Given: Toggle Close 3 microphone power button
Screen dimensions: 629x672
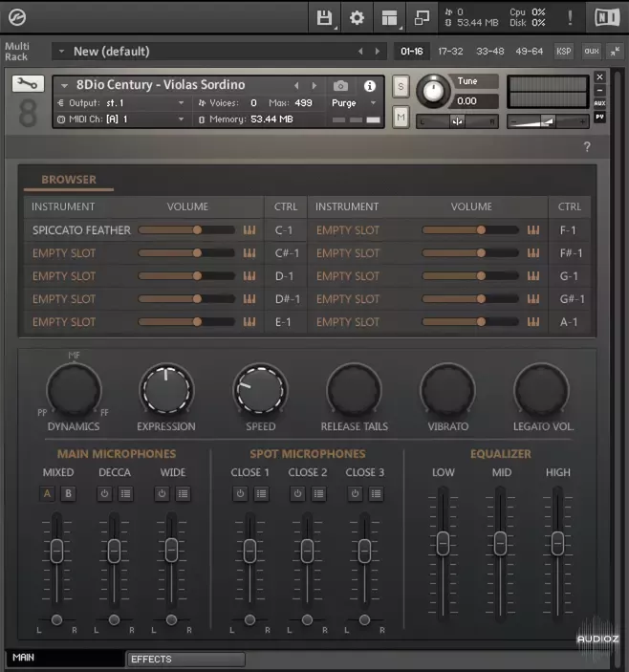Looking at the screenshot, I should (355, 493).
